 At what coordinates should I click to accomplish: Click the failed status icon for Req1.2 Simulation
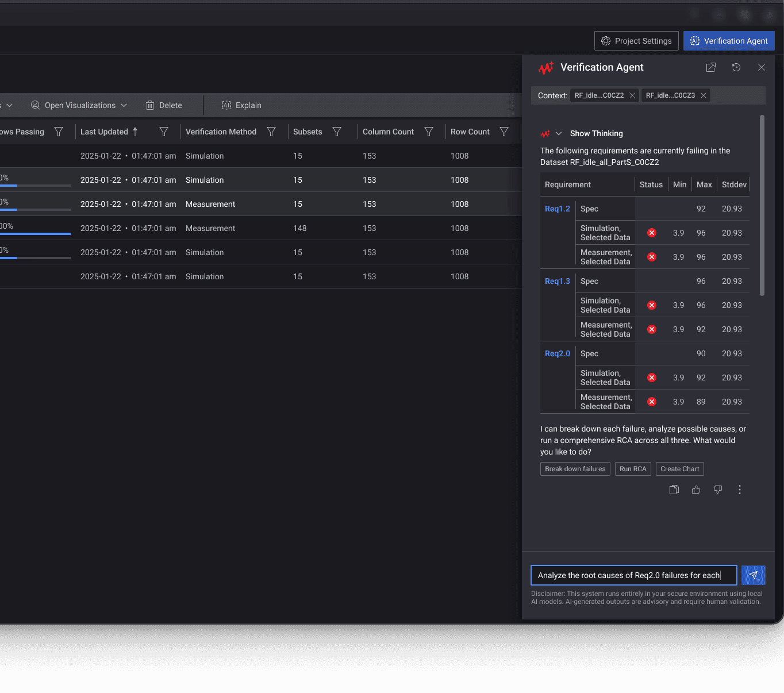[x=652, y=233]
